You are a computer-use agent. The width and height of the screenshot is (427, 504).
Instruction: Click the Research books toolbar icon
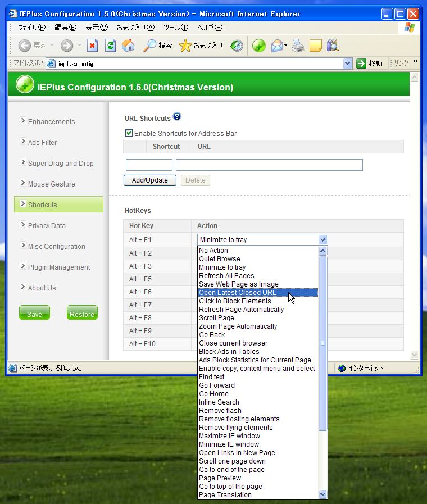tap(333, 46)
